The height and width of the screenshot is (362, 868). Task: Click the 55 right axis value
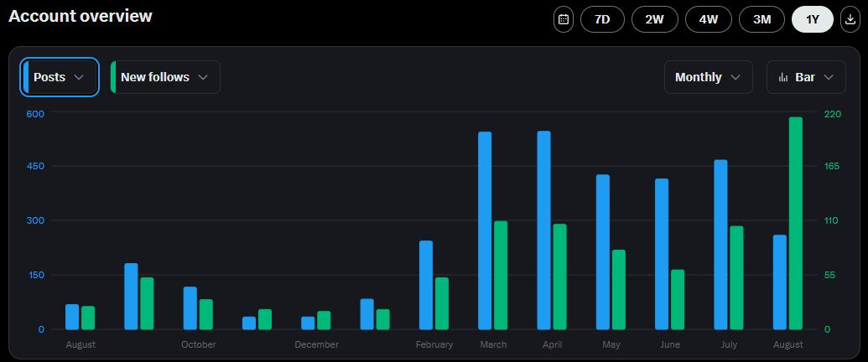click(830, 275)
